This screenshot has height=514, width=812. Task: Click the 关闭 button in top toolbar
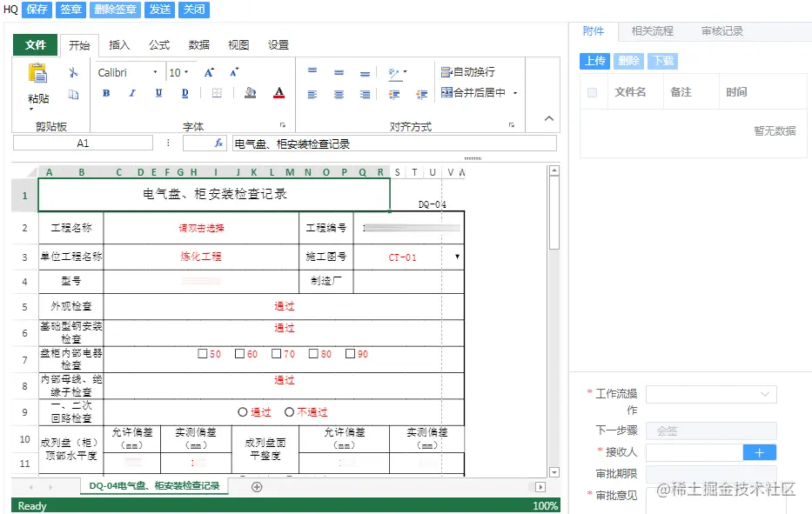click(194, 10)
